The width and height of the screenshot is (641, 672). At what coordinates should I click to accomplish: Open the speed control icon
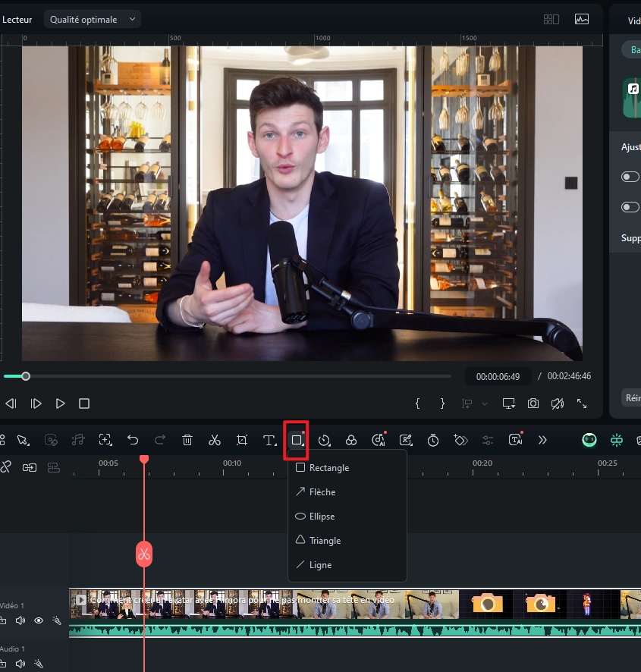tap(324, 440)
